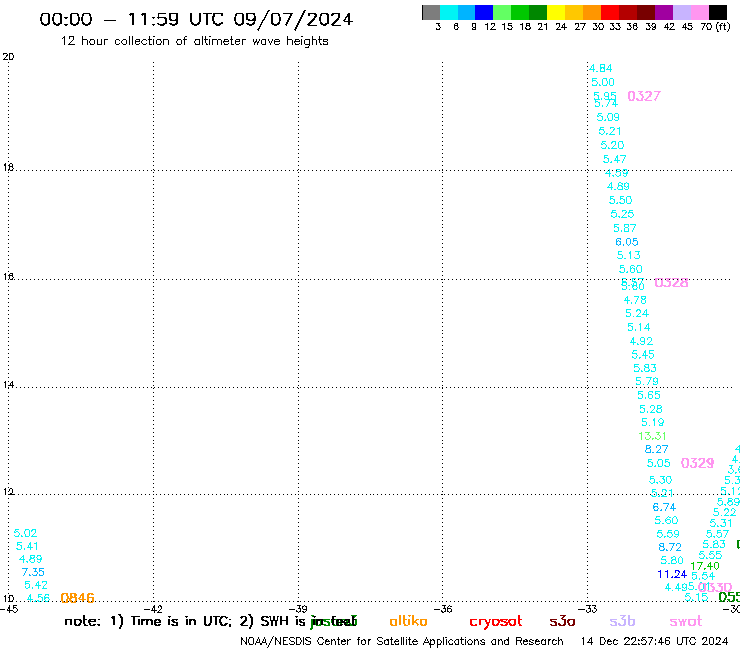Click the 5.50 wave height value
This screenshot has height=650, width=740.
pos(620,200)
